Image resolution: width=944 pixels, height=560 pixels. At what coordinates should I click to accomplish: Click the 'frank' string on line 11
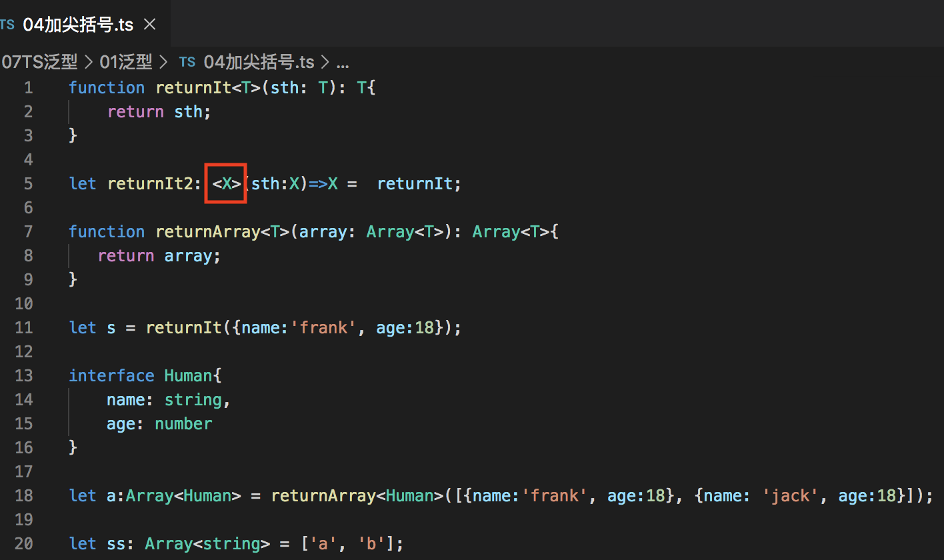click(325, 327)
